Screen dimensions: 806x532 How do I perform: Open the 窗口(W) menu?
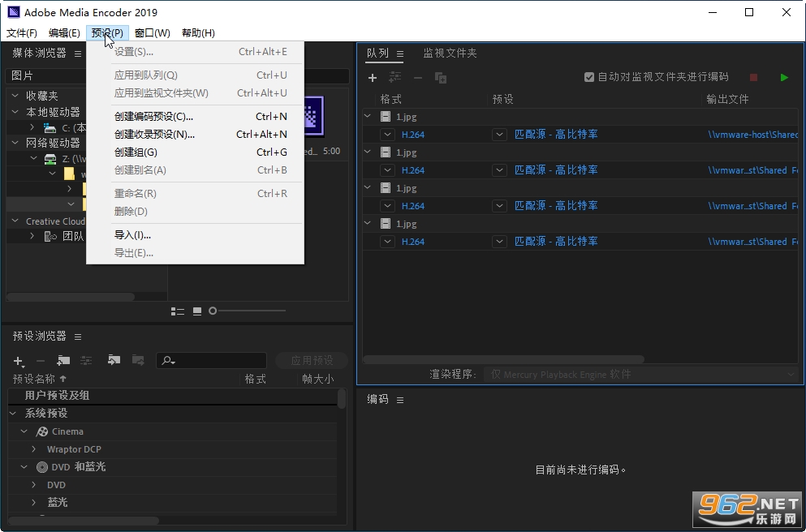point(152,33)
